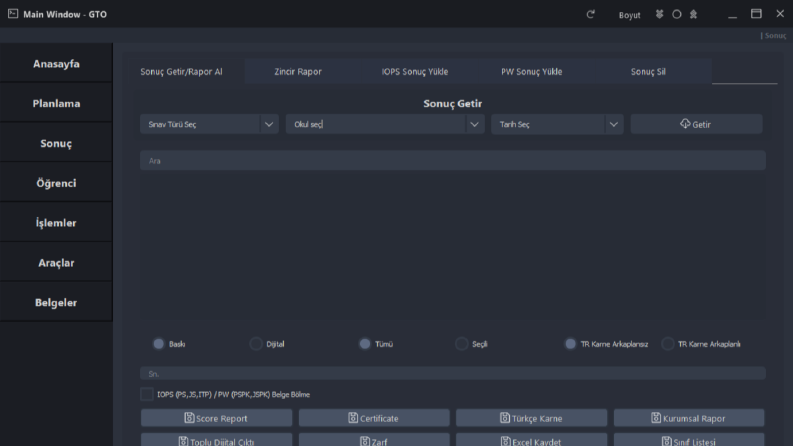The image size is (793, 446).
Task: Switch to Sonuç Sil tab
Action: click(648, 71)
